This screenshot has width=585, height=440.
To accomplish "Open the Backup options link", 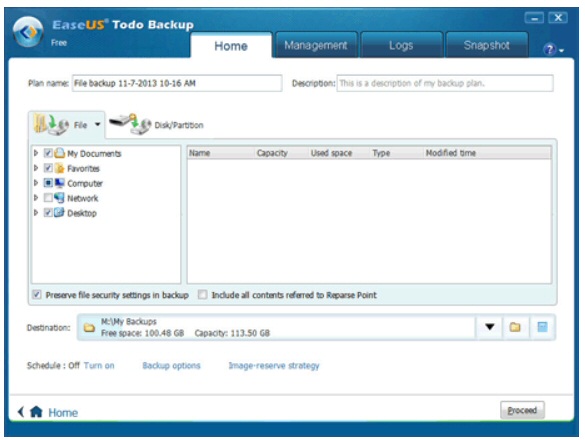I will 171,365.
